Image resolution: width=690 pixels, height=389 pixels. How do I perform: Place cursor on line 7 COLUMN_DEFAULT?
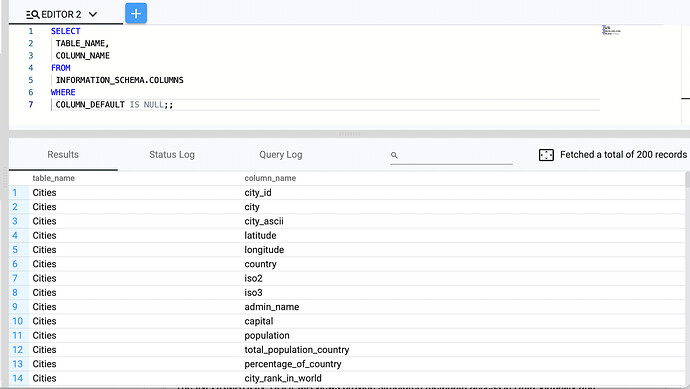(90, 105)
